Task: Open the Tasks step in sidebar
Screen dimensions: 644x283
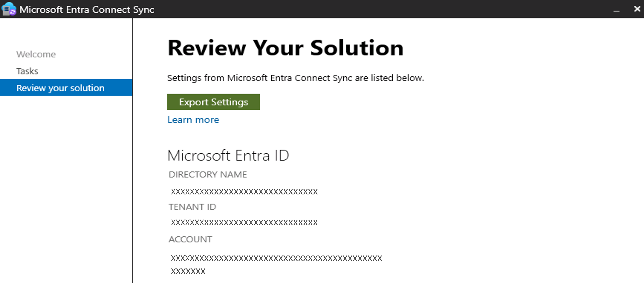Action: (27, 71)
